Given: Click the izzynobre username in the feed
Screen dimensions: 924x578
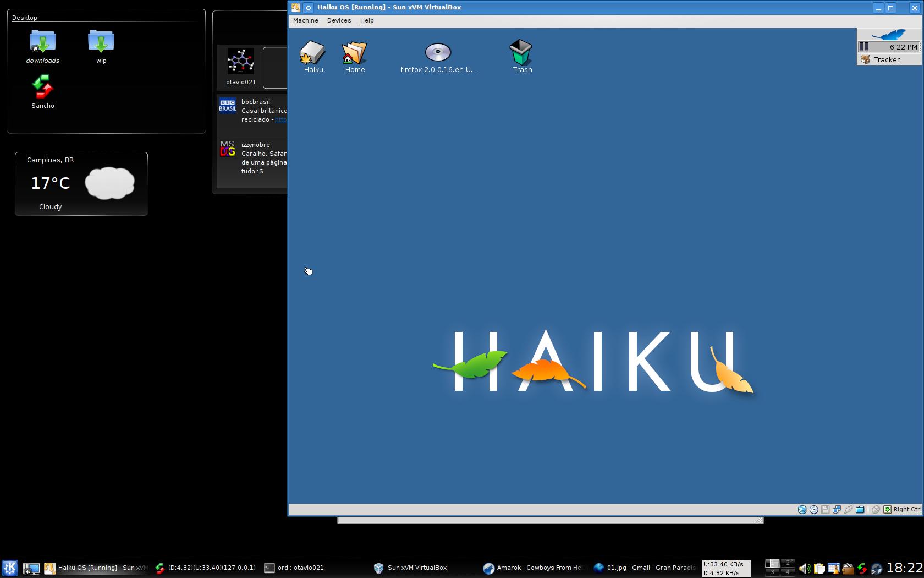Looking at the screenshot, I should [256, 145].
